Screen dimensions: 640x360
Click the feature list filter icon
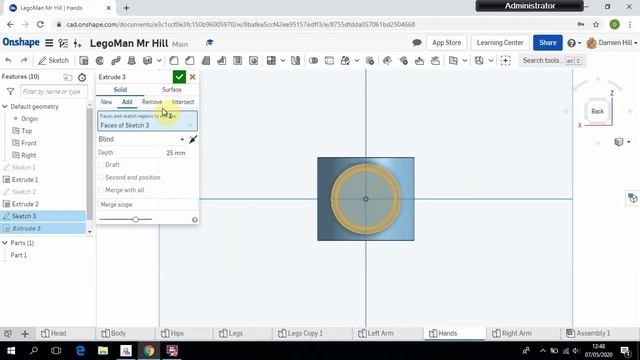coord(10,91)
